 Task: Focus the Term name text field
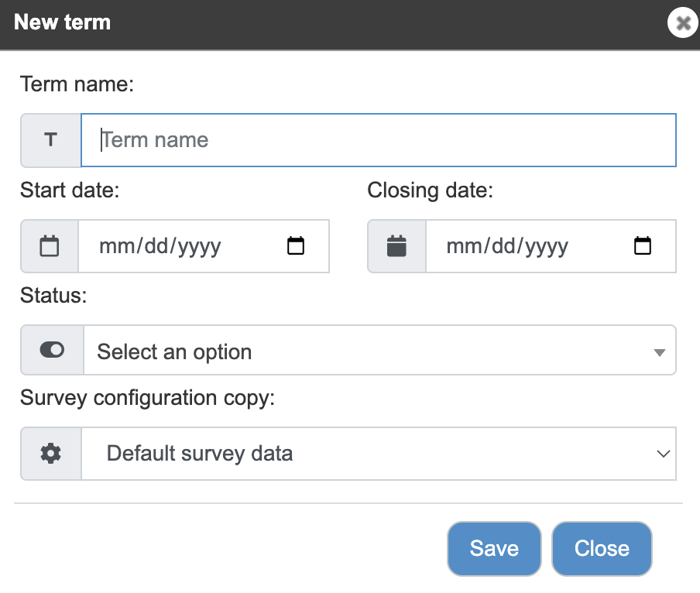pyautogui.click(x=379, y=140)
